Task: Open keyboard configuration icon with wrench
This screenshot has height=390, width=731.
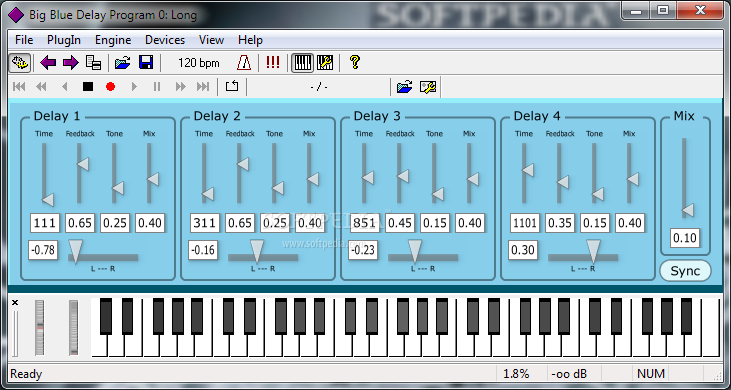Action: tap(325, 62)
